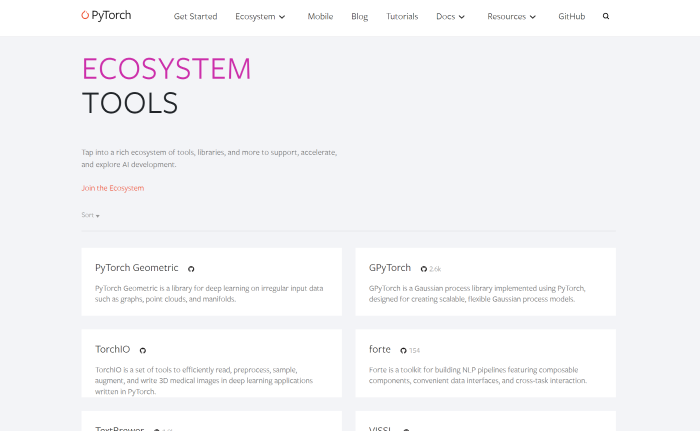Open the Sort dropdown
The image size is (700, 431).
(90, 215)
